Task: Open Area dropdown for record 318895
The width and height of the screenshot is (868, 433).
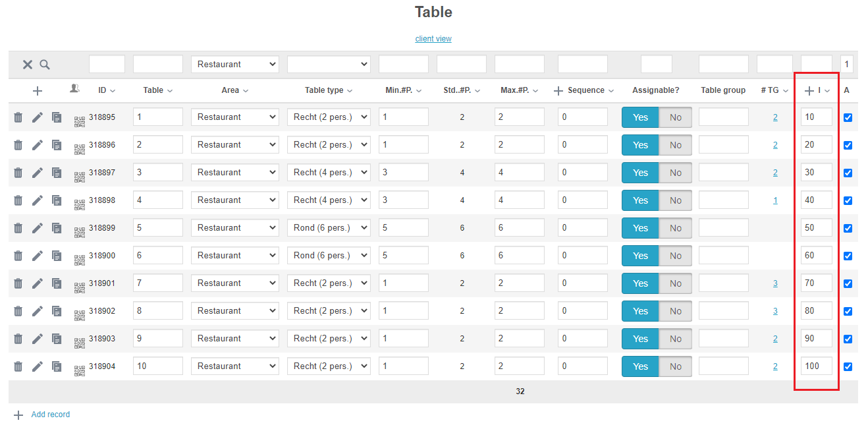Action: pyautogui.click(x=235, y=117)
